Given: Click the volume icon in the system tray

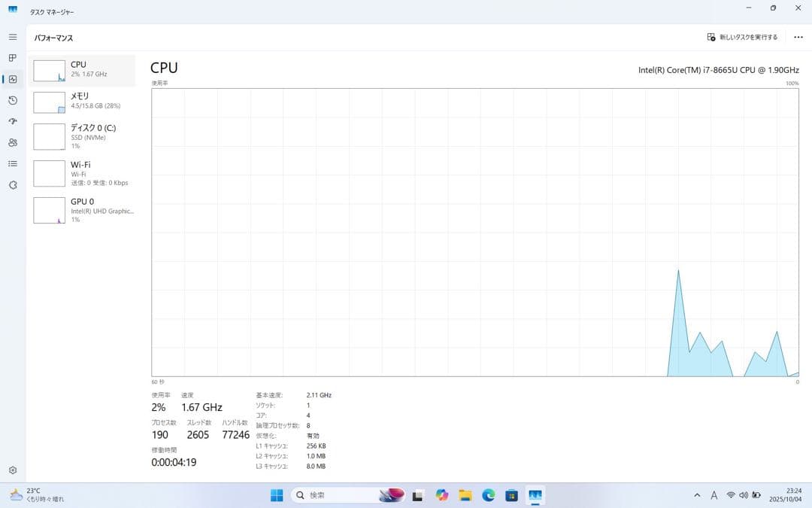Looking at the screenshot, I should coord(744,495).
